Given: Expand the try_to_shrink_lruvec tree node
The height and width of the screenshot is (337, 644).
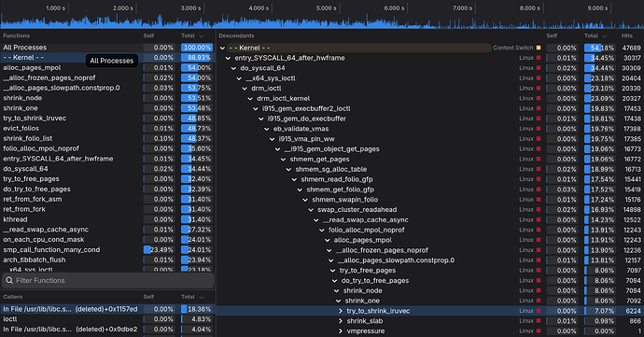Looking at the screenshot, I should pyautogui.click(x=341, y=311).
